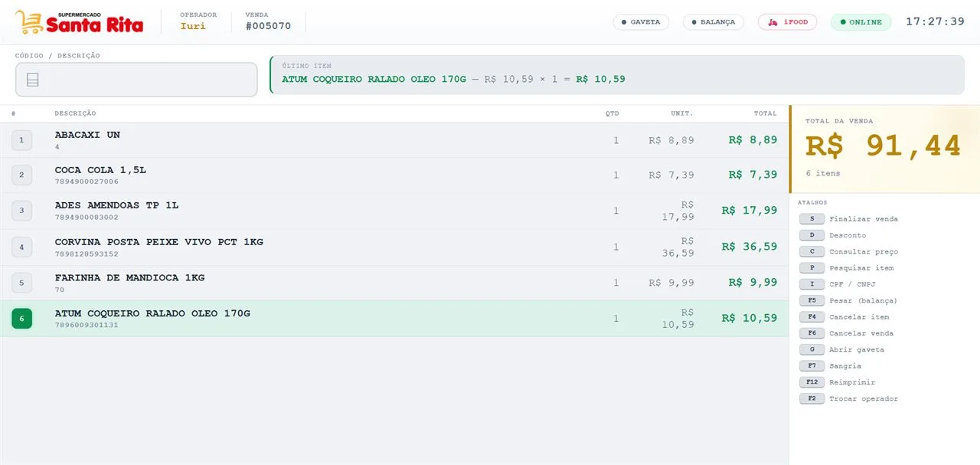Click barcode 7898128593152 under Corvina
Image resolution: width=980 pixels, height=465 pixels.
(87, 254)
